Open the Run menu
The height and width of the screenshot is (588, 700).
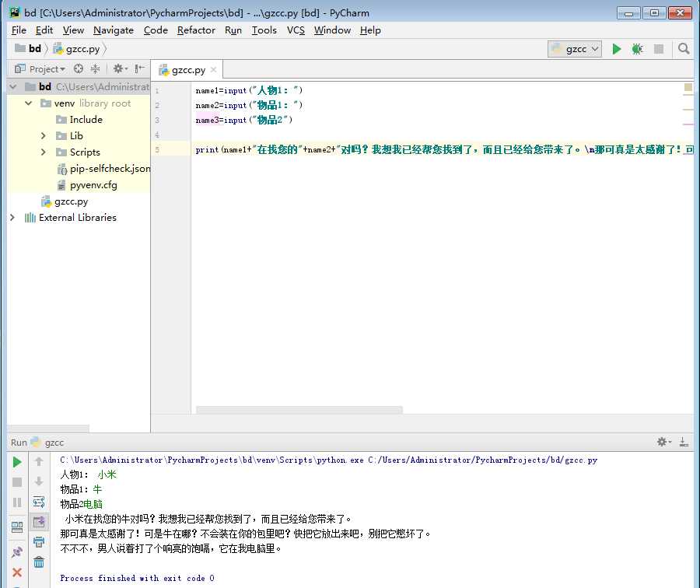pos(233,30)
